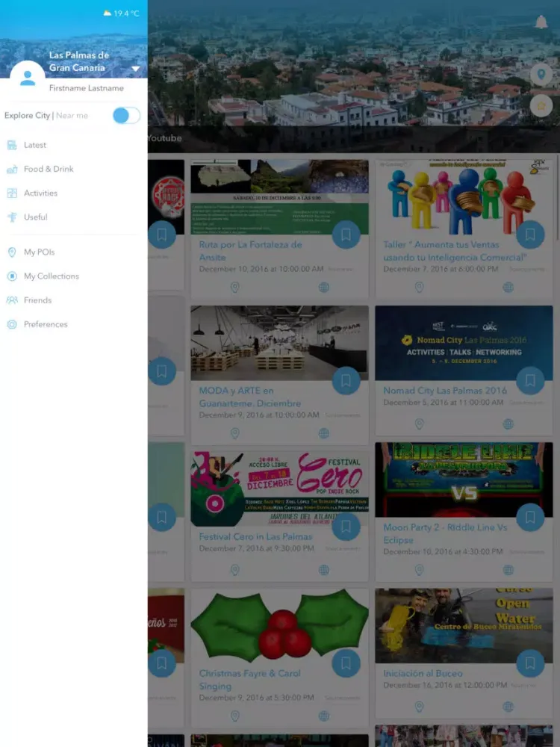Image resolution: width=560 pixels, height=747 pixels.
Task: Open website globe for Nomad City Las Palmas
Action: (508, 424)
